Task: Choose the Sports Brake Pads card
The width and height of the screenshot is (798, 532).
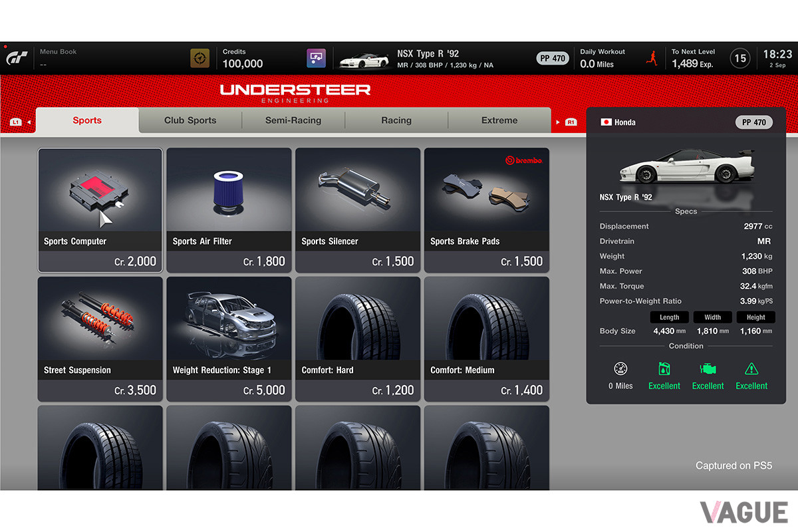Action: click(x=487, y=210)
